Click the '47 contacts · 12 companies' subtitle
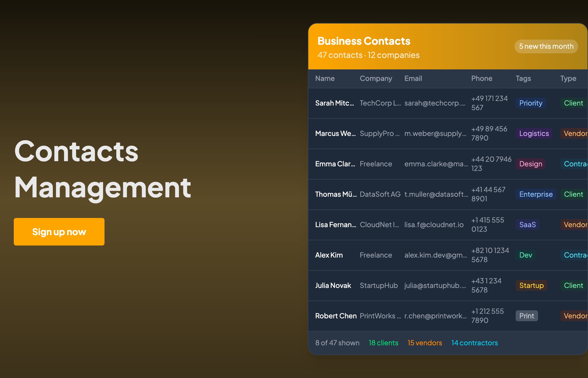The image size is (588, 378). coord(368,55)
